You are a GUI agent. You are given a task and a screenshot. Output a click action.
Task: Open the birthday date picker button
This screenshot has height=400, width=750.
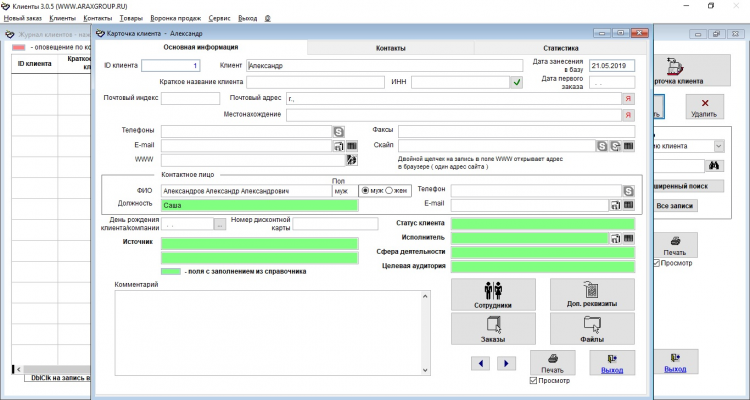click(219, 224)
